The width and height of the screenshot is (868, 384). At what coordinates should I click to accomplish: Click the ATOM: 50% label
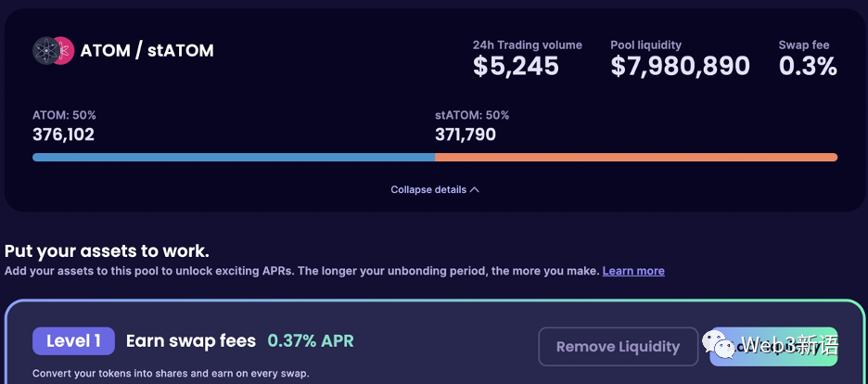[x=64, y=116]
